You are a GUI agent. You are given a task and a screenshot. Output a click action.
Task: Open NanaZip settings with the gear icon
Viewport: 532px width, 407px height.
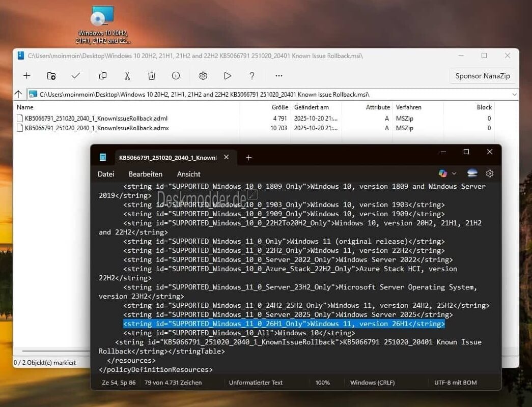point(203,75)
